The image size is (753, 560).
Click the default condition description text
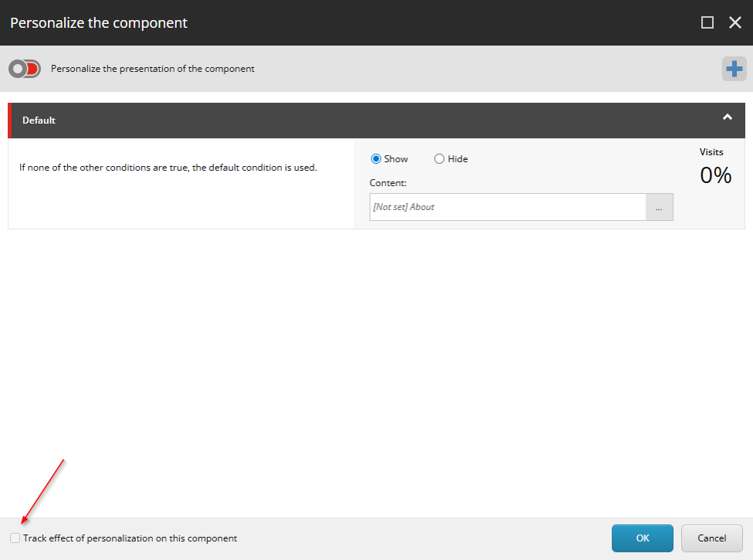pyautogui.click(x=168, y=167)
